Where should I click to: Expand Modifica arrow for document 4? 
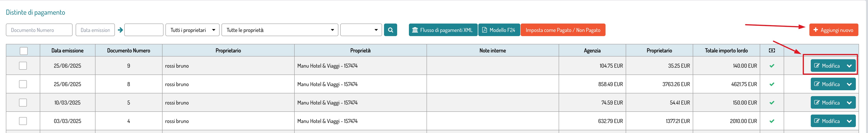tap(849, 121)
